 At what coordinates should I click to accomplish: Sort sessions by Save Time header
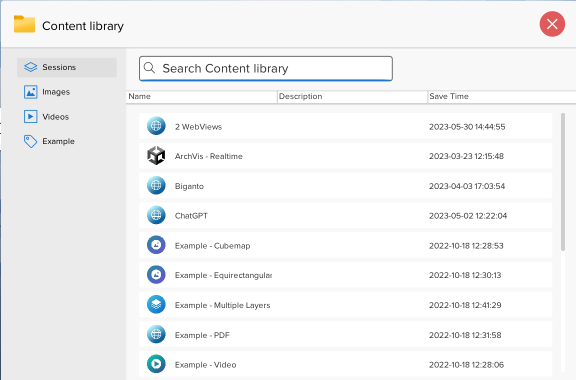[x=502, y=97]
